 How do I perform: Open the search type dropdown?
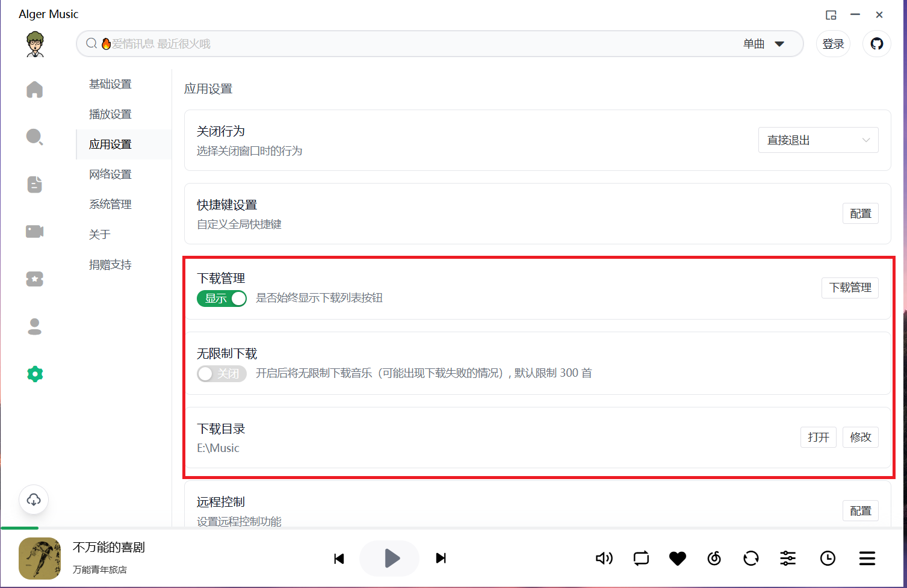764,44
